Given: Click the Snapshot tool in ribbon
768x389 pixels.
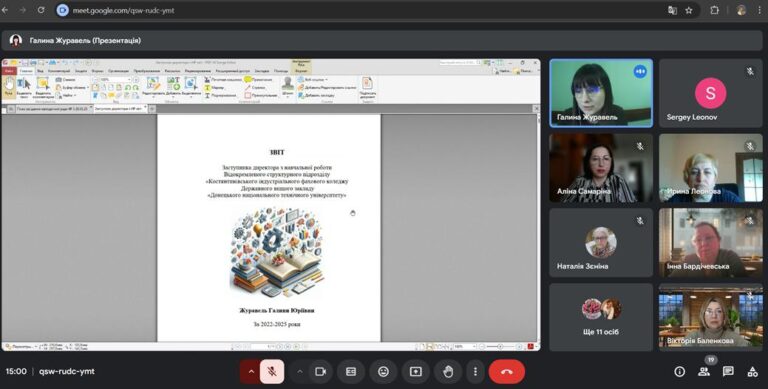Looking at the screenshot, I should tap(65, 79).
